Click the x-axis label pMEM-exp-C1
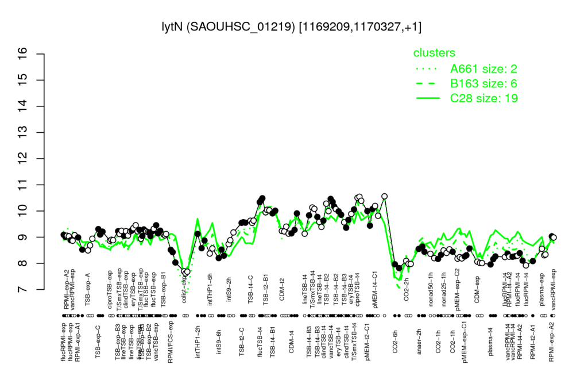Viewport: 588px width, 368px height. coord(465,343)
